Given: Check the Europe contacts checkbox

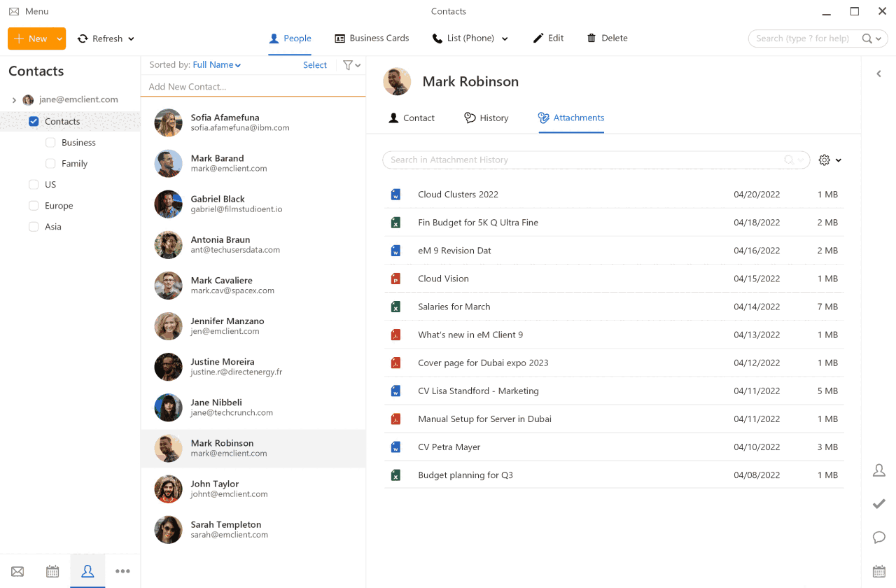Looking at the screenshot, I should point(34,206).
